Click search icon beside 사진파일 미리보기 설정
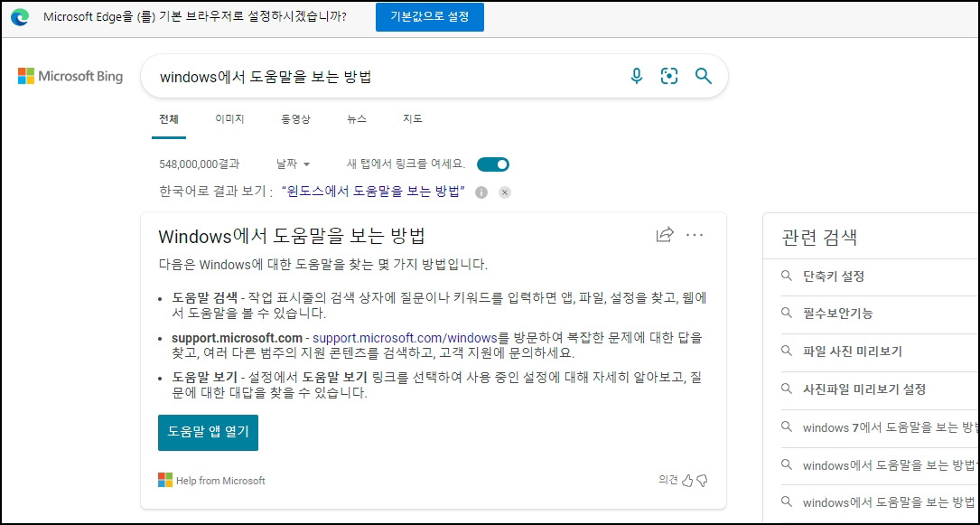 coord(787,389)
